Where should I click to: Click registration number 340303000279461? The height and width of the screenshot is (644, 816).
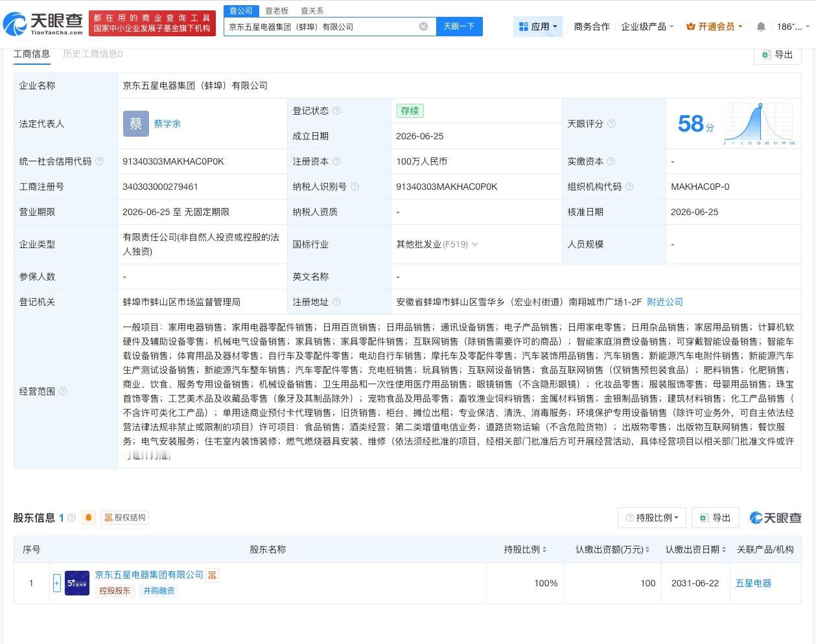pos(160,187)
